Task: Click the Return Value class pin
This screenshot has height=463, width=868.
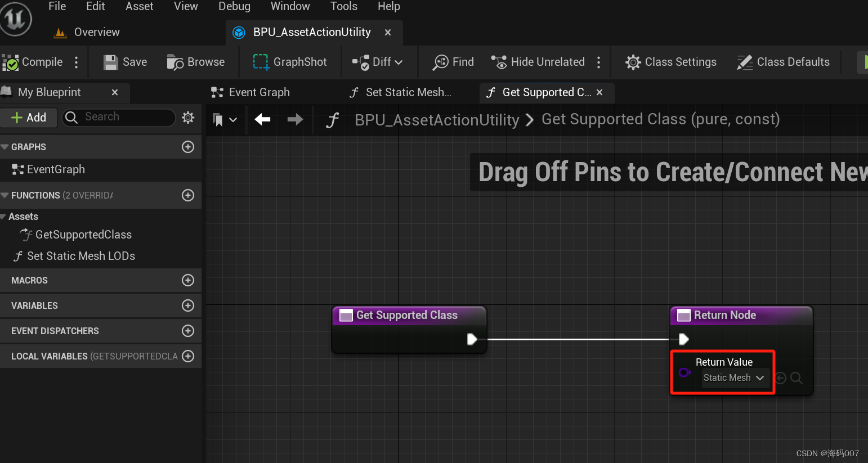Action: coord(684,372)
